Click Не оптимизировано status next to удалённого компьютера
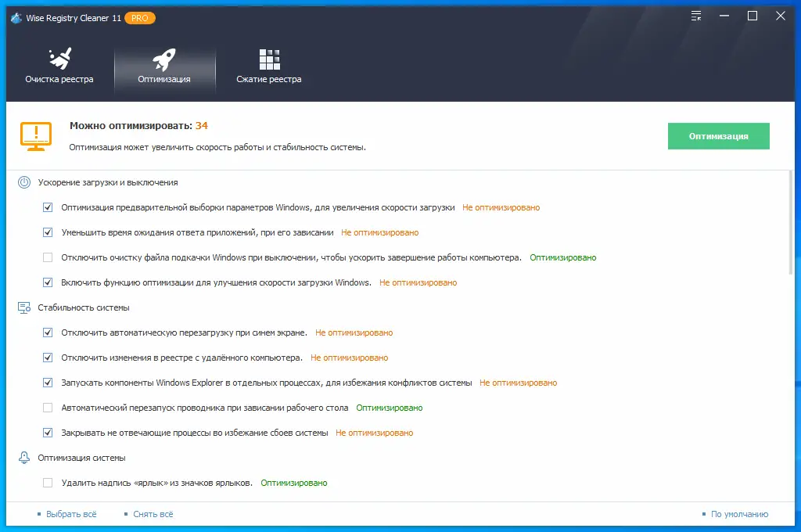The image size is (801, 532). [x=350, y=358]
